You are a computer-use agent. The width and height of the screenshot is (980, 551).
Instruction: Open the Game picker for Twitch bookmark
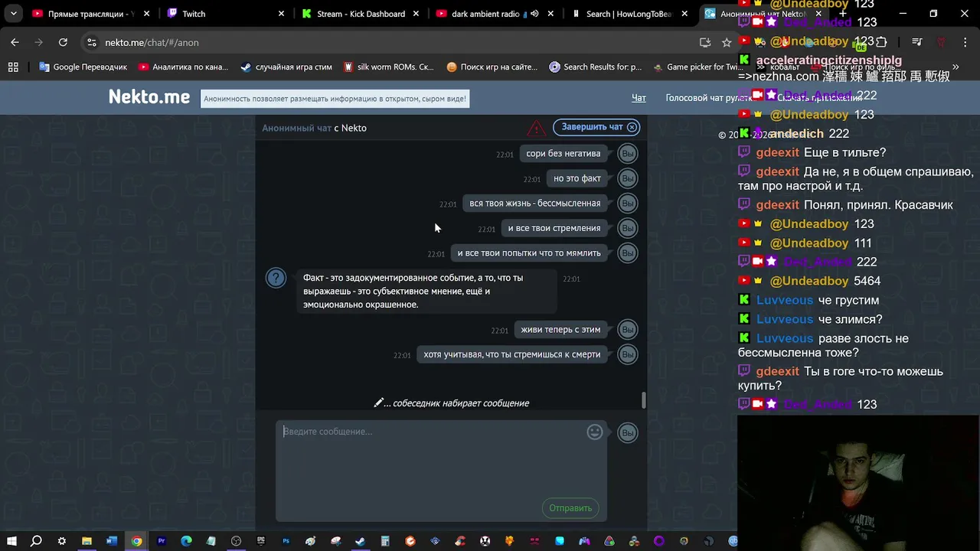click(x=699, y=67)
